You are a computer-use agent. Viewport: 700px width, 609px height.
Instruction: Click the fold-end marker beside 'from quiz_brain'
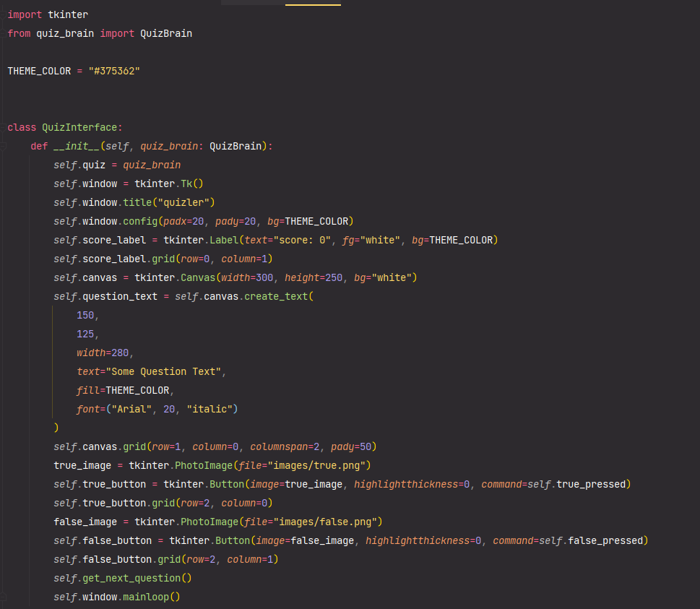tap(3, 33)
